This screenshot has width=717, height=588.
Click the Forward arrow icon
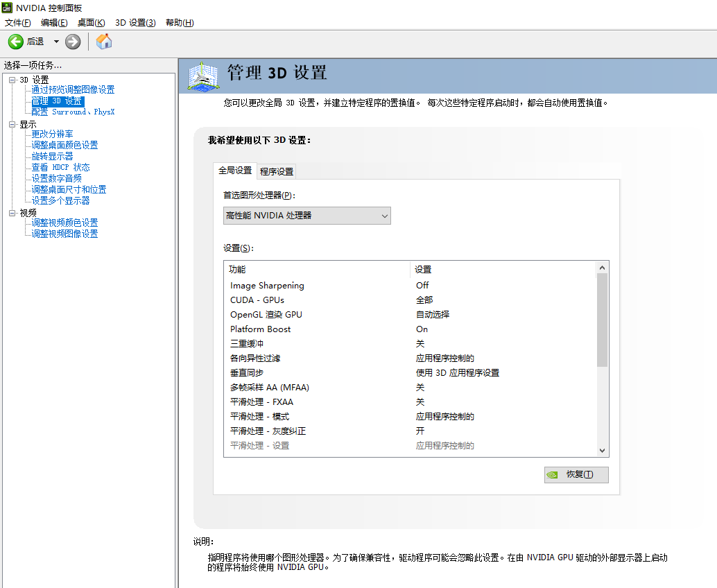(x=73, y=42)
